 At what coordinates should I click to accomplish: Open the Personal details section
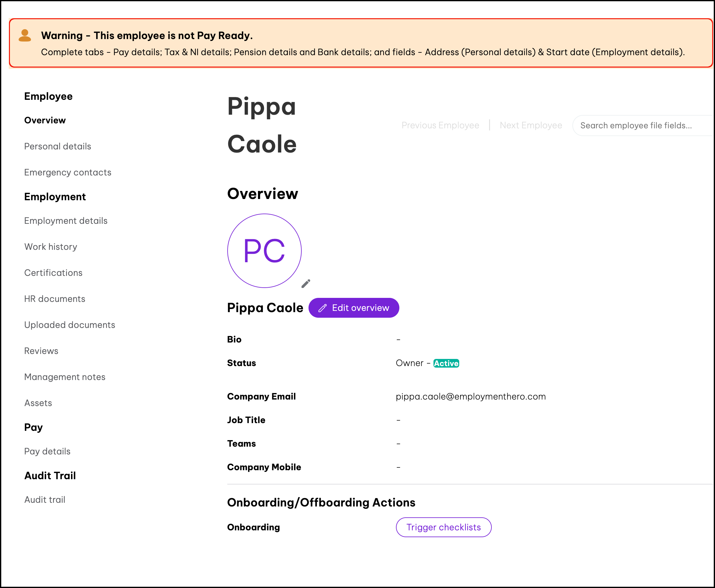pos(58,146)
